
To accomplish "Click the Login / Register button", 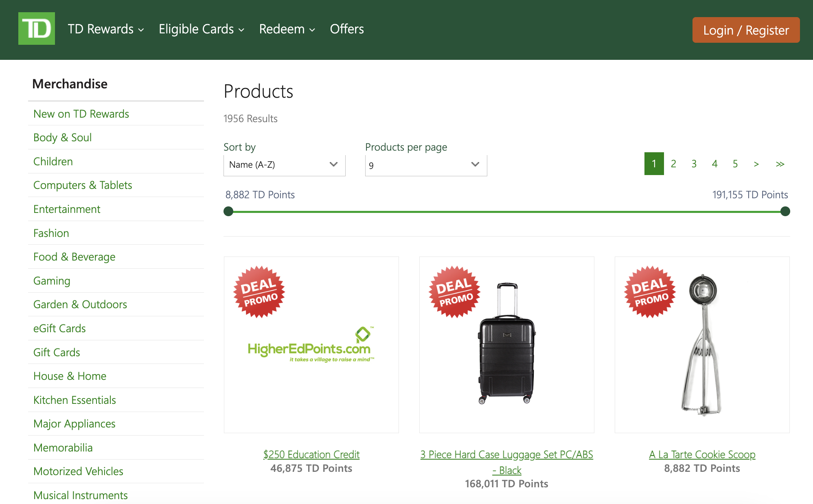I will tap(746, 30).
